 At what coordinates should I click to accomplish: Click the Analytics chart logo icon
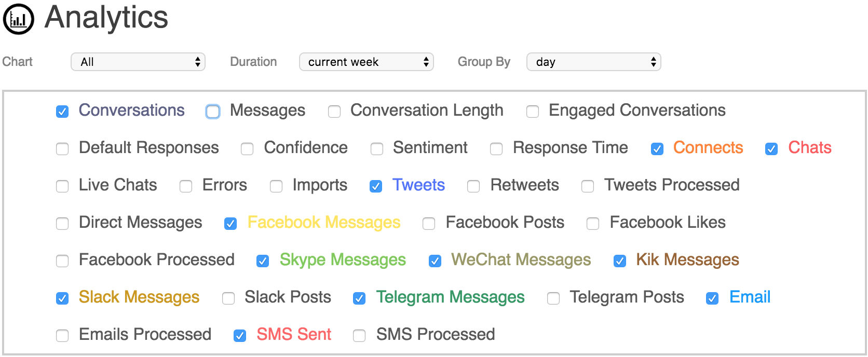coord(19,19)
